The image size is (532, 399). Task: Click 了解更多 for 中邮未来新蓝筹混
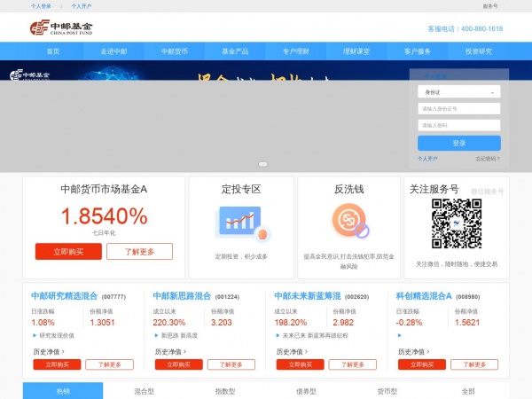pos(353,364)
